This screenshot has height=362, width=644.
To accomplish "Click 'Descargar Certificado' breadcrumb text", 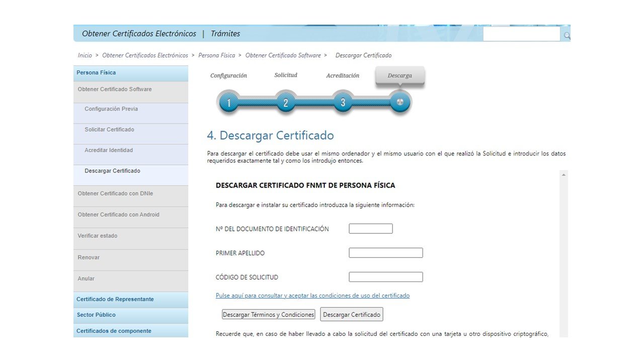I will [363, 55].
